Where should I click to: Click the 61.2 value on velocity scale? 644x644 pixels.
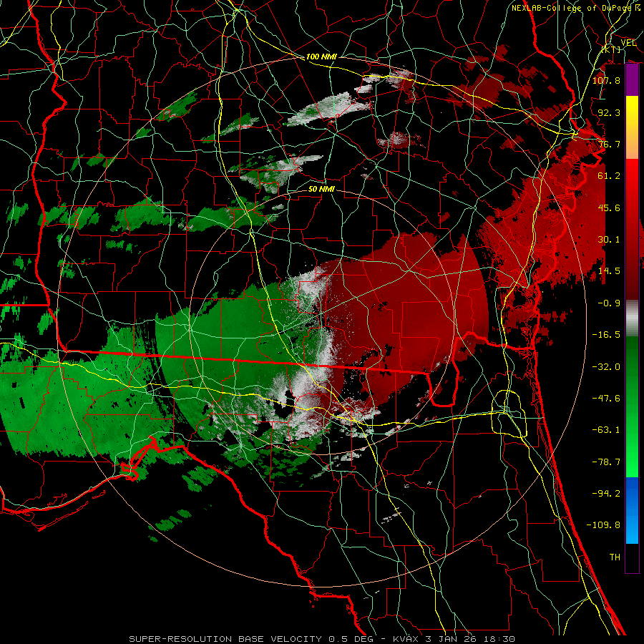coord(609,176)
